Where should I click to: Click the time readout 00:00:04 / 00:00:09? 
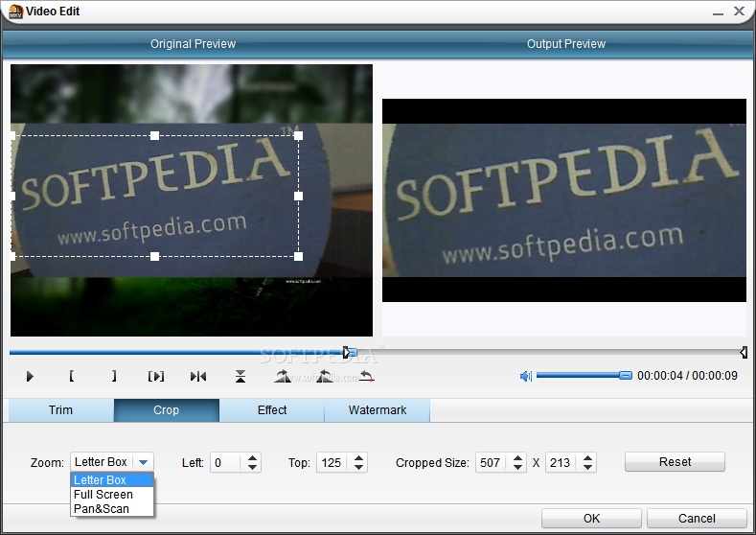(x=687, y=375)
